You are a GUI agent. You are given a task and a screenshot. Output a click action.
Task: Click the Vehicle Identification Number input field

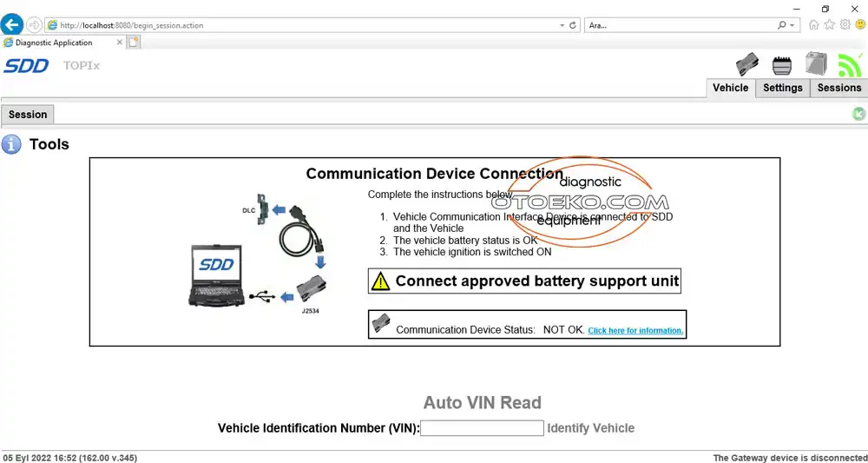(x=482, y=428)
